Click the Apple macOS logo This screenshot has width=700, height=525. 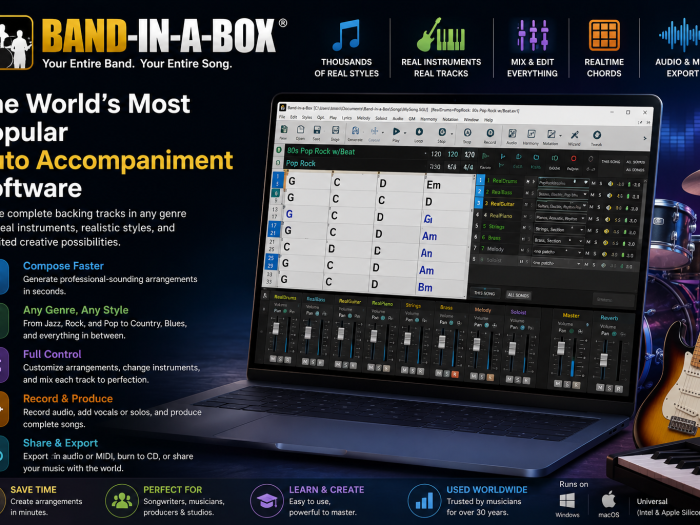tap(608, 500)
